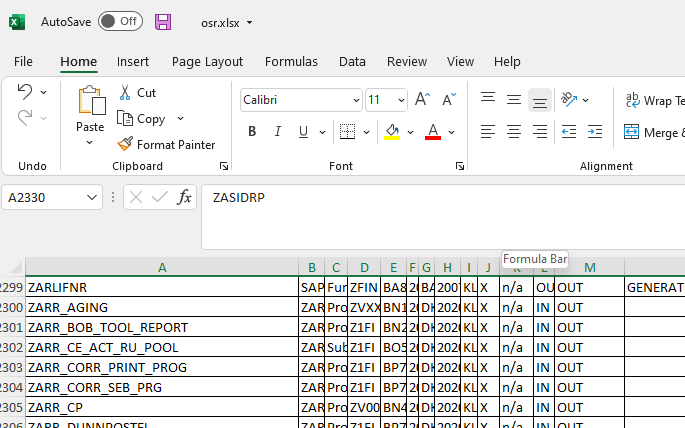This screenshot has width=685, height=428.
Task: Align text left
Action: point(488,131)
